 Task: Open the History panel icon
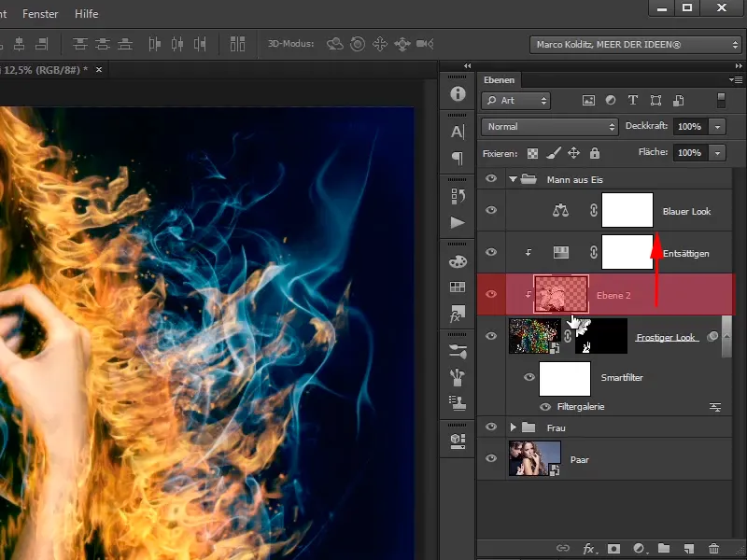[458, 196]
